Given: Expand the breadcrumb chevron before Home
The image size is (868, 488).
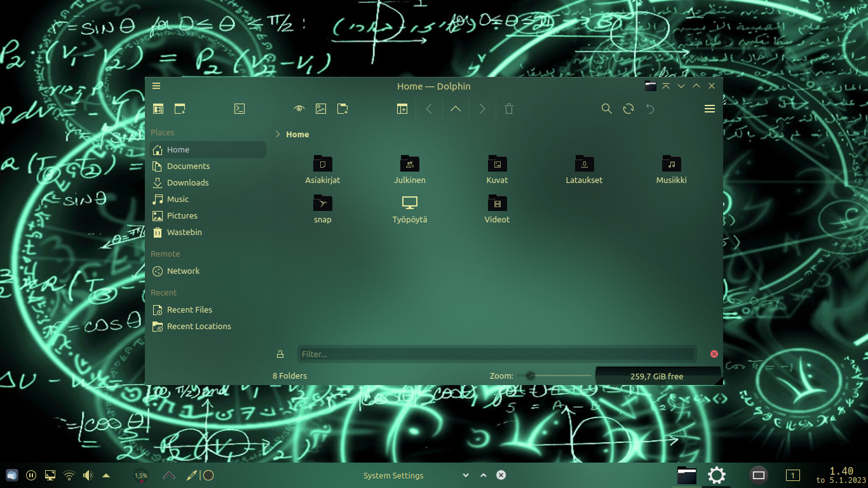Looking at the screenshot, I should (x=278, y=134).
